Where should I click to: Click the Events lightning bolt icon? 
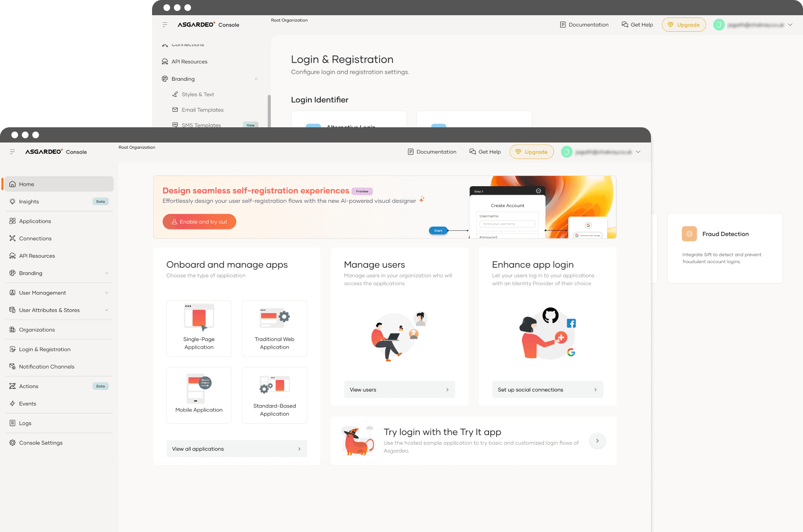[x=12, y=404]
